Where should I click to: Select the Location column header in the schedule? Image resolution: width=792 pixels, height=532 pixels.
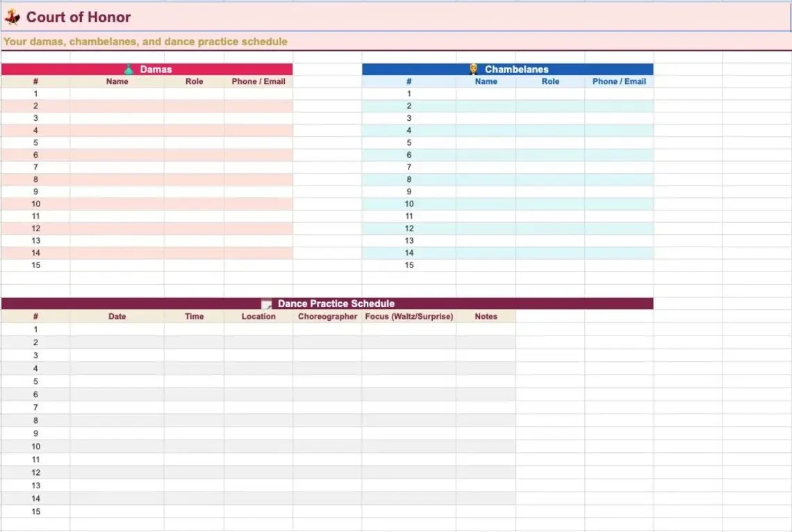(x=258, y=316)
